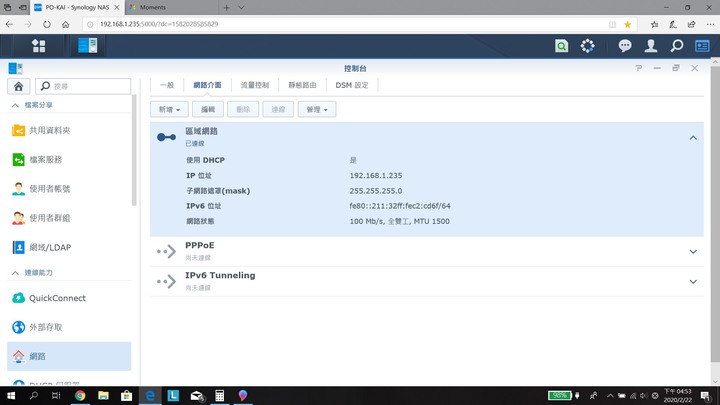The width and height of the screenshot is (720, 405).
Task: Open Microsoft Store from the taskbar
Action: click(126, 395)
